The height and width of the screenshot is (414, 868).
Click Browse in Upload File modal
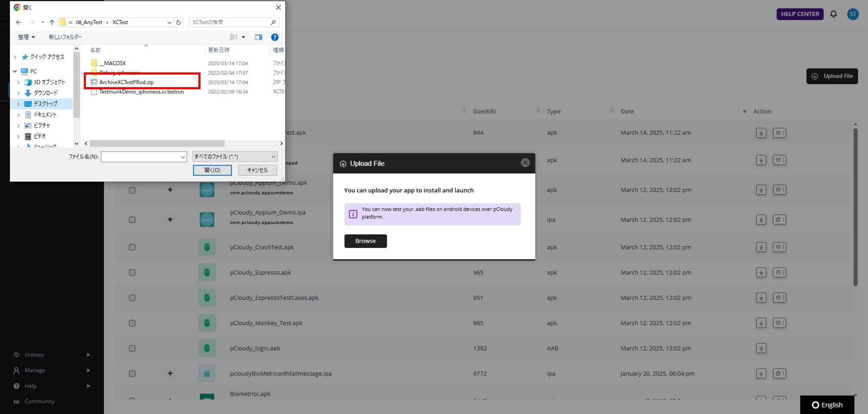pos(365,241)
